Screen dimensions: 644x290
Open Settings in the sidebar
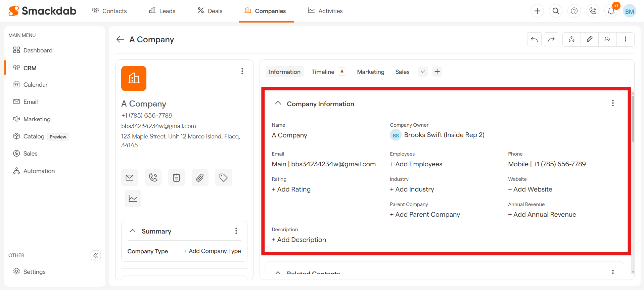(34, 272)
